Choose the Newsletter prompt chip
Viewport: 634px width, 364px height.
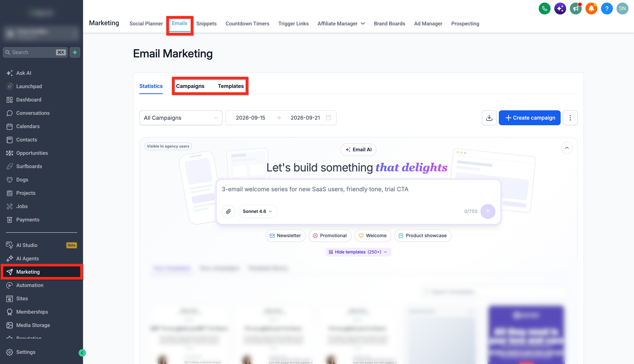coord(285,236)
